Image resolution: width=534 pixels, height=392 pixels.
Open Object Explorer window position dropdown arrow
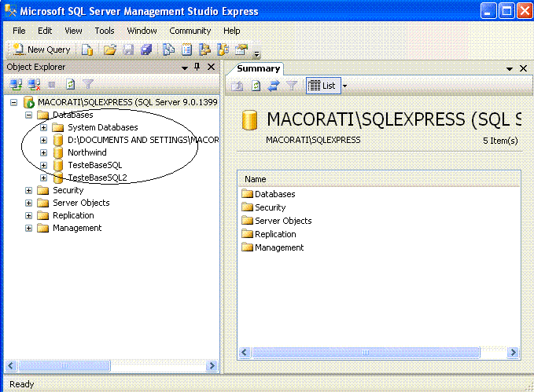click(x=185, y=68)
